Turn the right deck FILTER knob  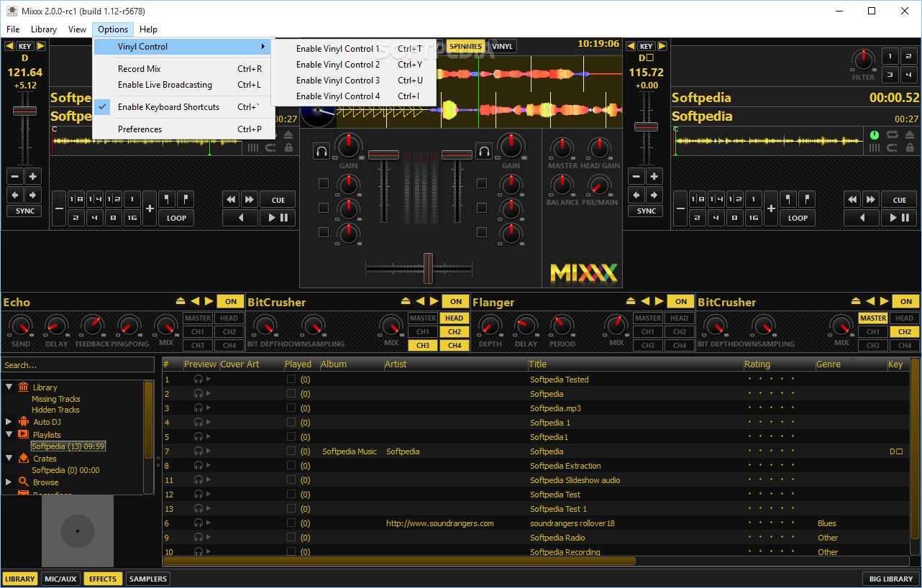[862, 60]
